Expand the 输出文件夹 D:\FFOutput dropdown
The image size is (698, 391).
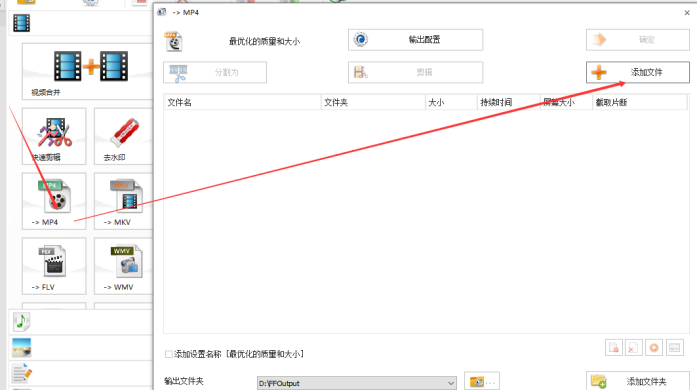click(450, 383)
